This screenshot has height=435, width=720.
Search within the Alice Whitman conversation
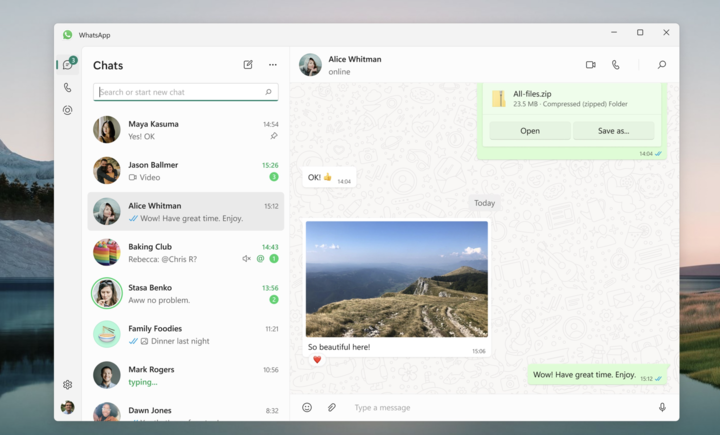point(661,65)
